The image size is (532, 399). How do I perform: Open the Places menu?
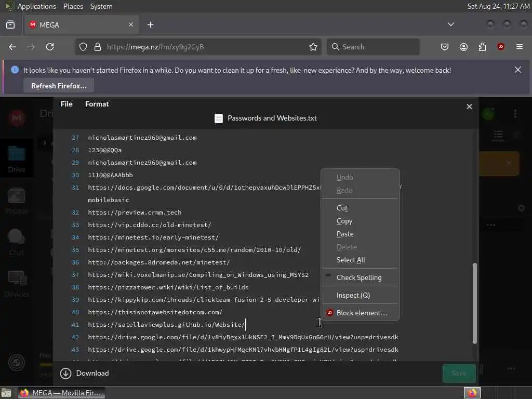(73, 6)
